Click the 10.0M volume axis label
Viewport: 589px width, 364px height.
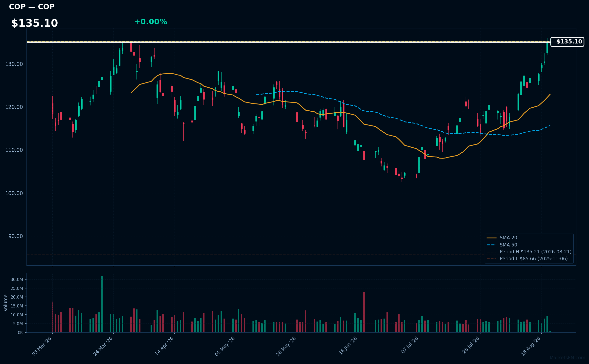(17, 315)
